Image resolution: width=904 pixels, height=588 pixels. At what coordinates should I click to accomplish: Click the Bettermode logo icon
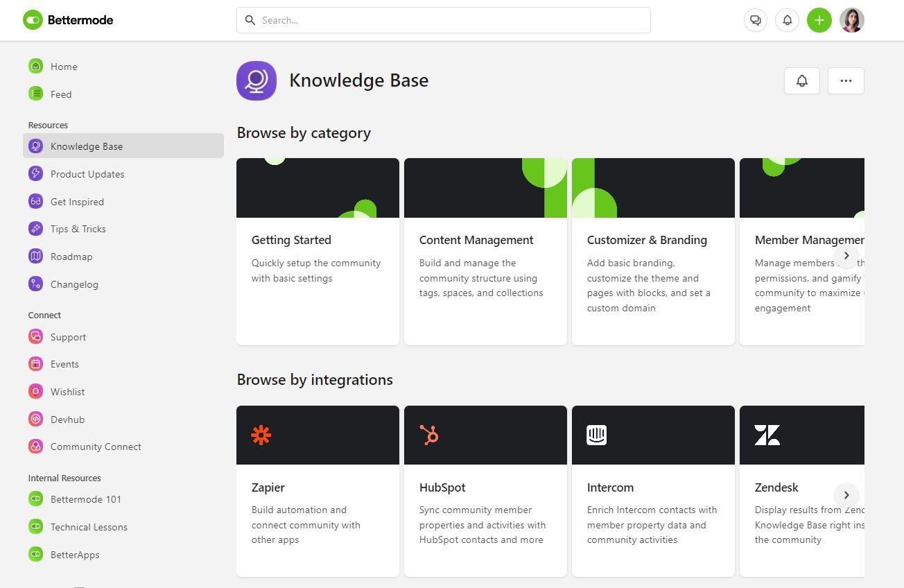click(x=33, y=20)
